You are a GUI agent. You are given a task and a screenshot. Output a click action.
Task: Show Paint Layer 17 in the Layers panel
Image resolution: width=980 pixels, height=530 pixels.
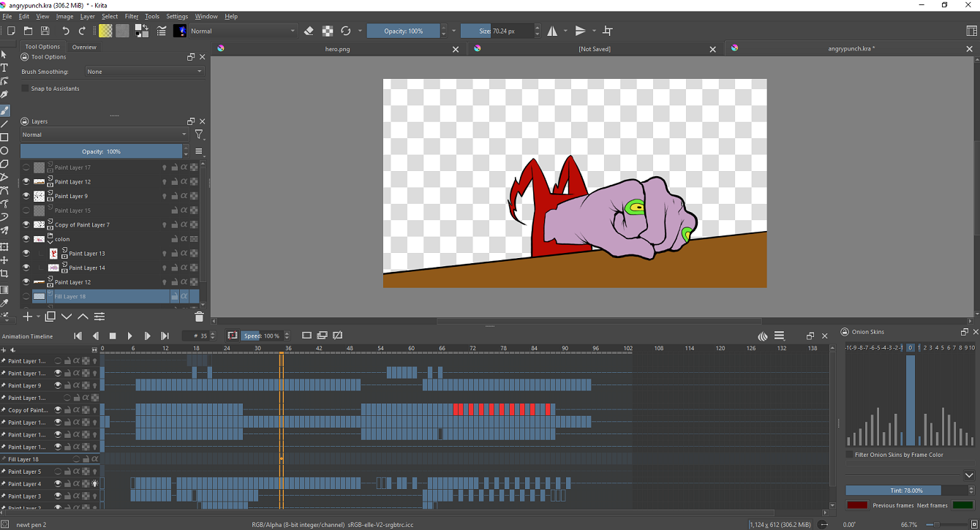[26, 167]
